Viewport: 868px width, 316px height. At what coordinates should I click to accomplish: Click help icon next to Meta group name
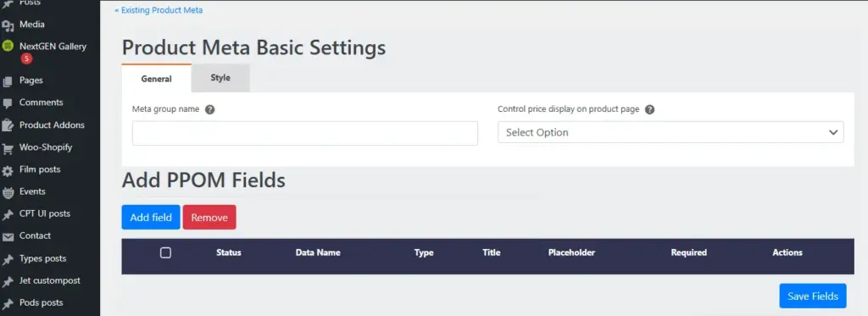point(210,109)
